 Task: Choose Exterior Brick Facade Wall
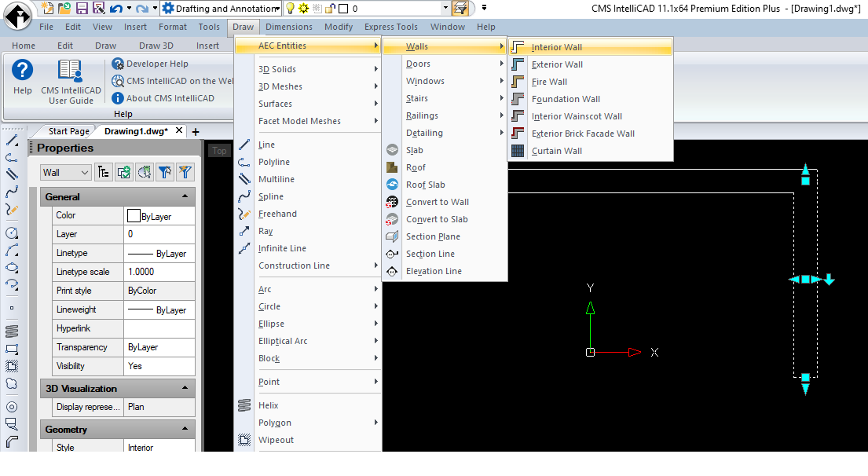click(x=590, y=134)
